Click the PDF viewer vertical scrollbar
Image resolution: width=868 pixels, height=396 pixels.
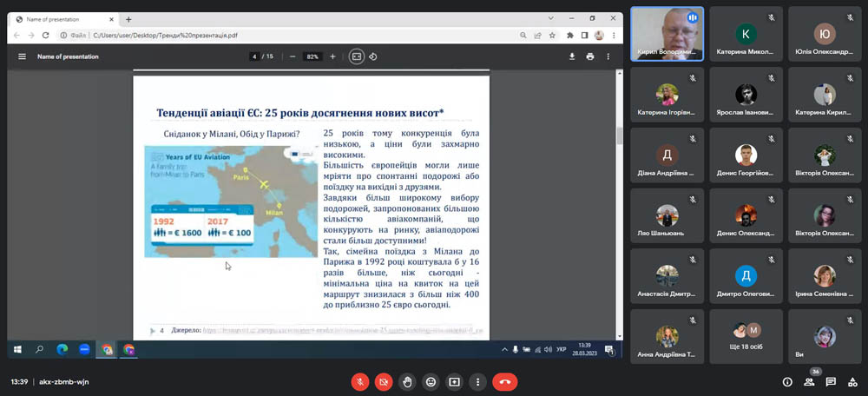[619, 135]
